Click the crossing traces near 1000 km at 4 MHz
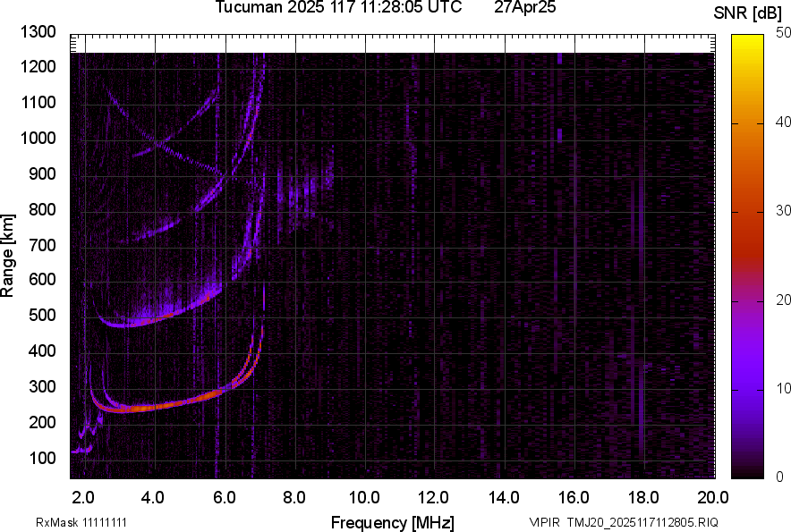The width and height of the screenshot is (791, 532). pos(160,144)
